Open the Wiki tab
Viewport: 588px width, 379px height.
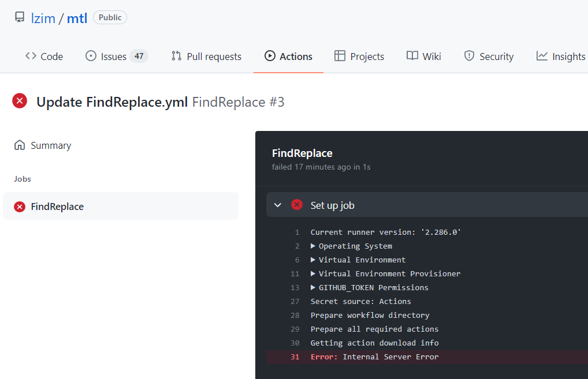point(423,56)
